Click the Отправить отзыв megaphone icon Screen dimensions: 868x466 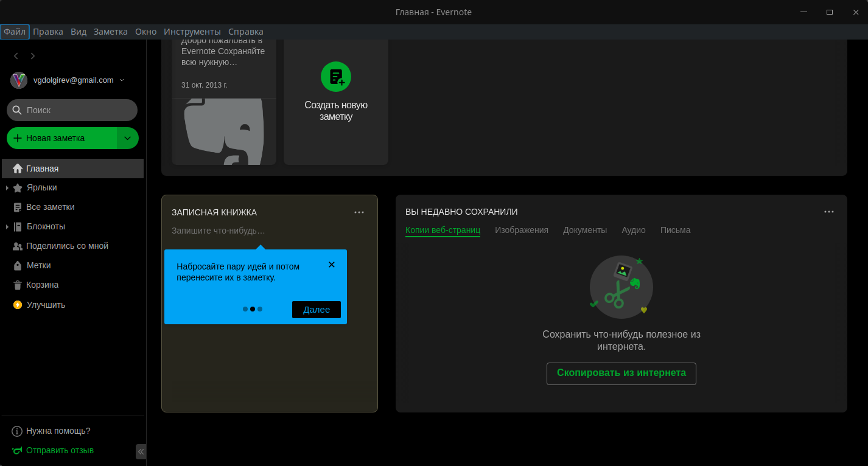[17, 451]
